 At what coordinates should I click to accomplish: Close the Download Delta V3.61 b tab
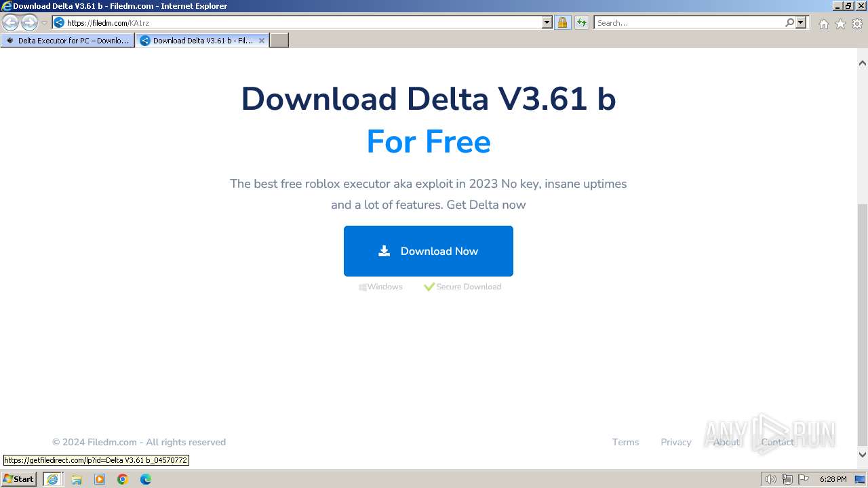pyautogui.click(x=262, y=41)
